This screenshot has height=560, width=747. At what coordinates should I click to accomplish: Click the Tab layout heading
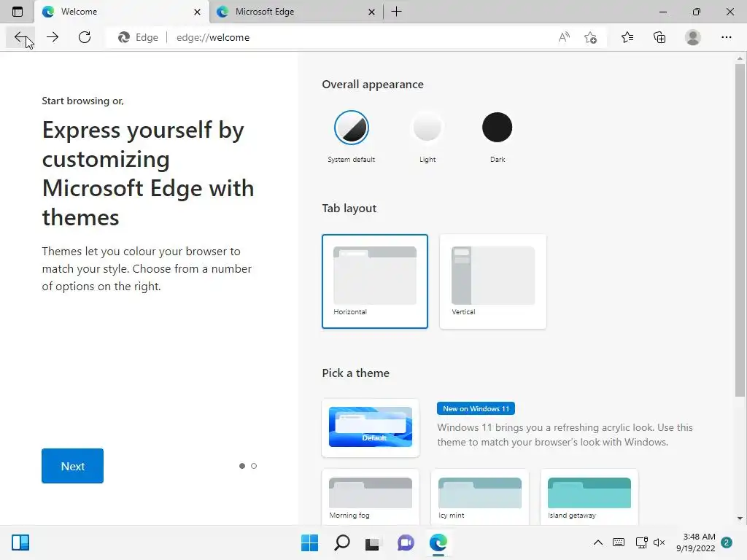point(349,208)
